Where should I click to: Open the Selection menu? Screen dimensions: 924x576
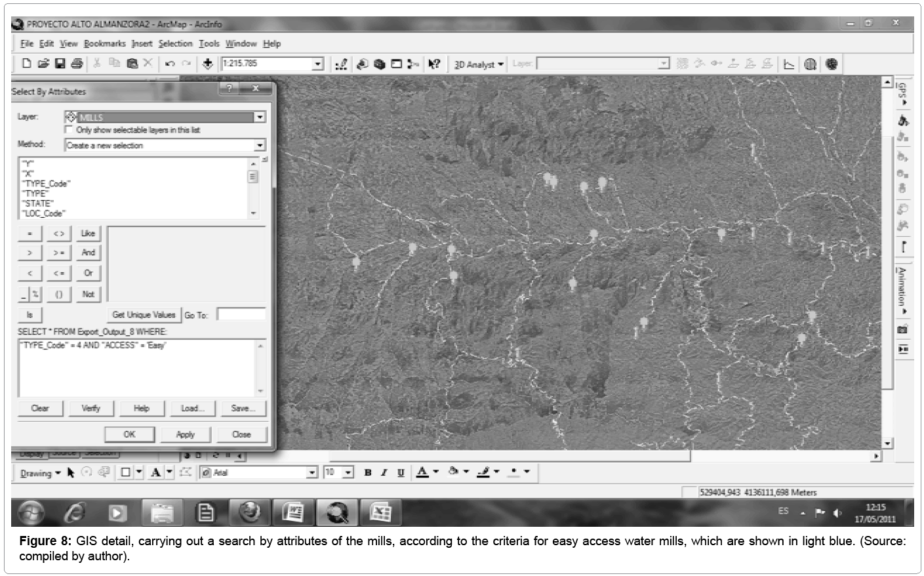point(175,44)
